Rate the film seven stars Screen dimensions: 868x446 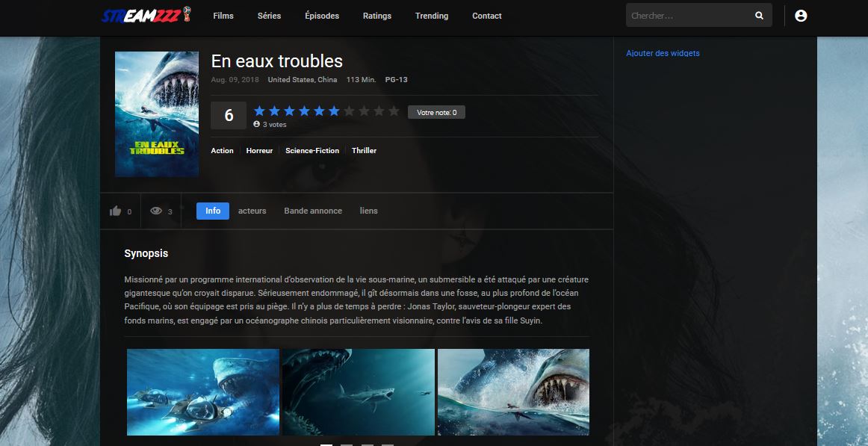[349, 111]
